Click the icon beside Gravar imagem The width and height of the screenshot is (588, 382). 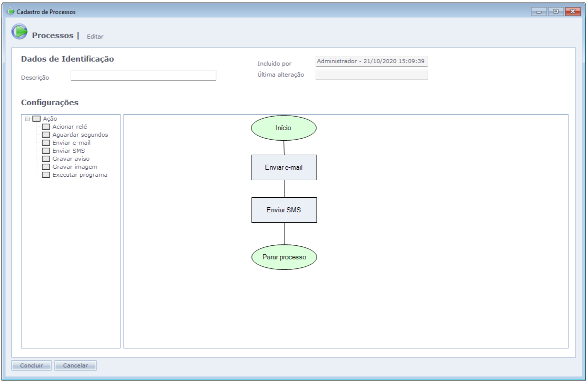(46, 167)
